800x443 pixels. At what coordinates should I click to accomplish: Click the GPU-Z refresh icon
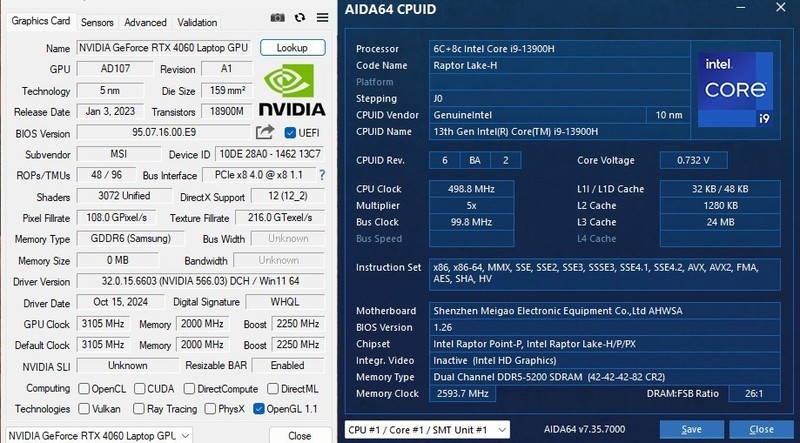click(x=300, y=17)
